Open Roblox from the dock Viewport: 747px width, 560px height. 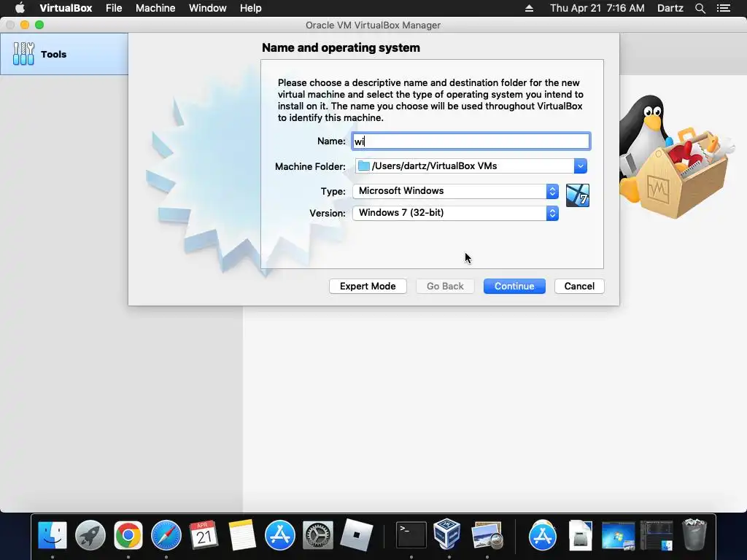356,535
